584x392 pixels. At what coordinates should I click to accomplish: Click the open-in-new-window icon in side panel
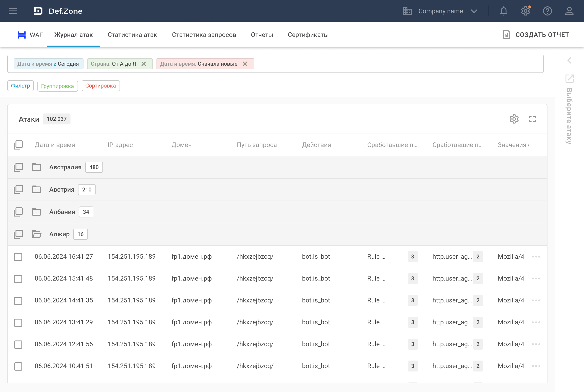[569, 78]
